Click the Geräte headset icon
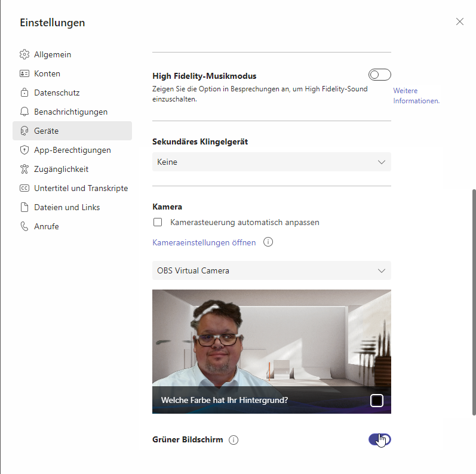476x474 pixels. 24,131
